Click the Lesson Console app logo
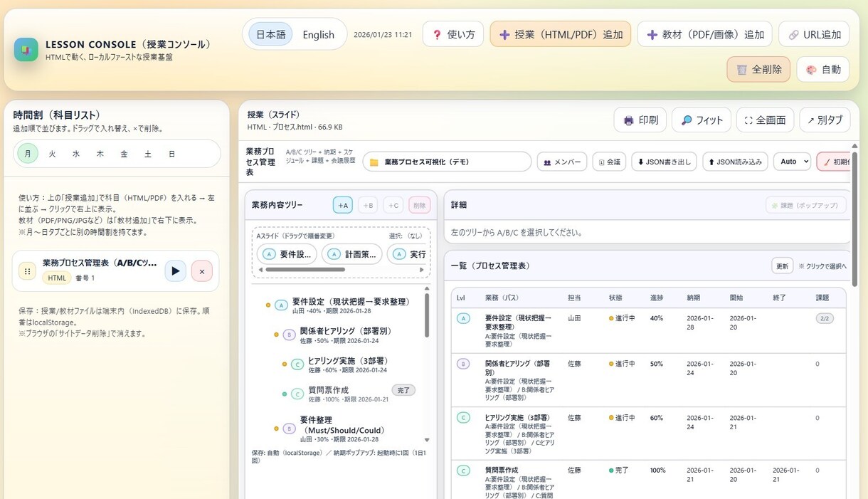Viewport: 868px width, 499px height. pyautogui.click(x=26, y=50)
